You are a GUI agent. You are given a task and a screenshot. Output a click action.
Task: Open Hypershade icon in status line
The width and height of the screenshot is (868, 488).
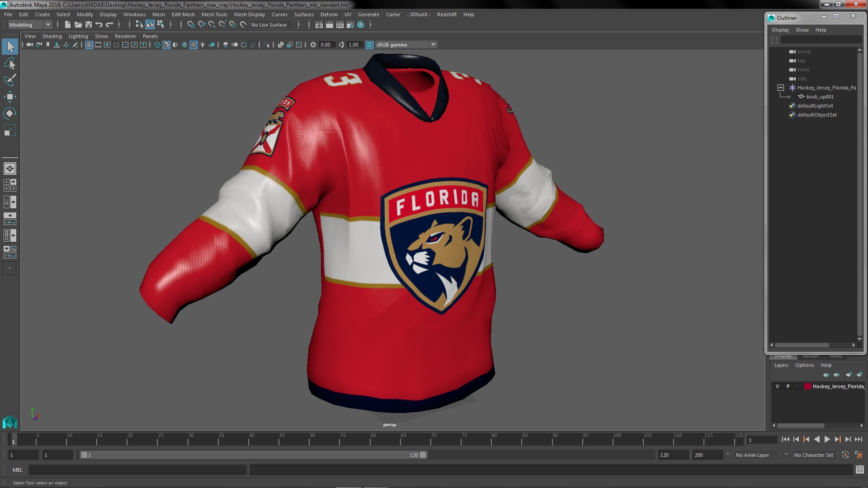361,25
